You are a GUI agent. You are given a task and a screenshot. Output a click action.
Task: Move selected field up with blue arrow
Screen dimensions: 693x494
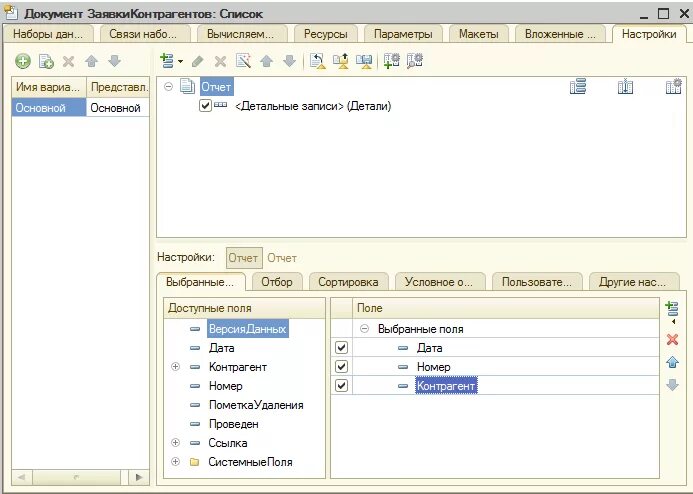coord(672,362)
